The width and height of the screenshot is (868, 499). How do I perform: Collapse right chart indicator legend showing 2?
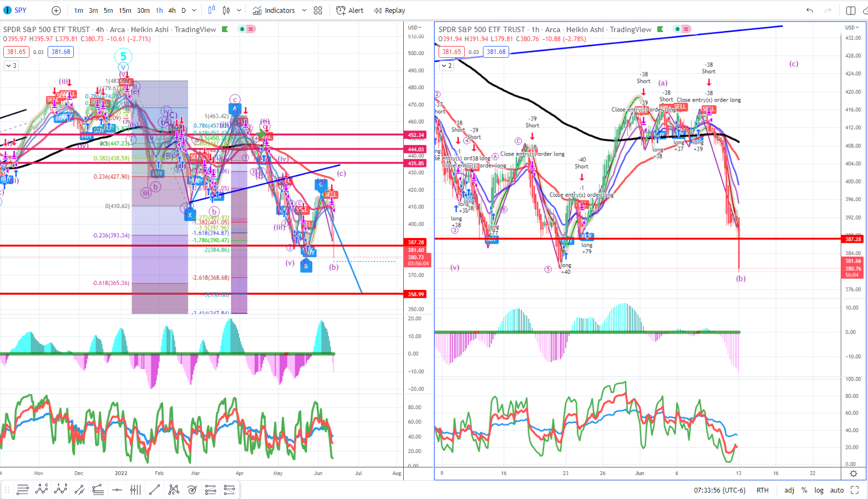click(447, 65)
